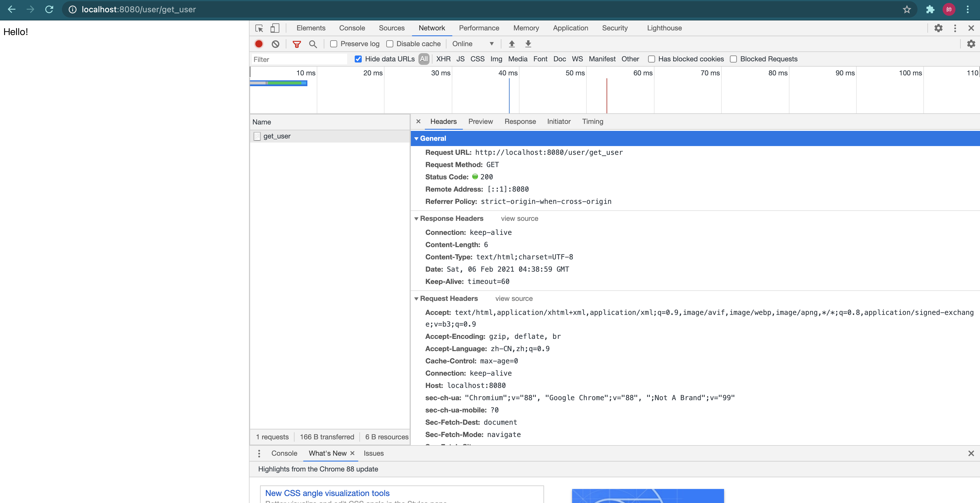Click the inspect element picker icon
The width and height of the screenshot is (980, 503).
(259, 28)
